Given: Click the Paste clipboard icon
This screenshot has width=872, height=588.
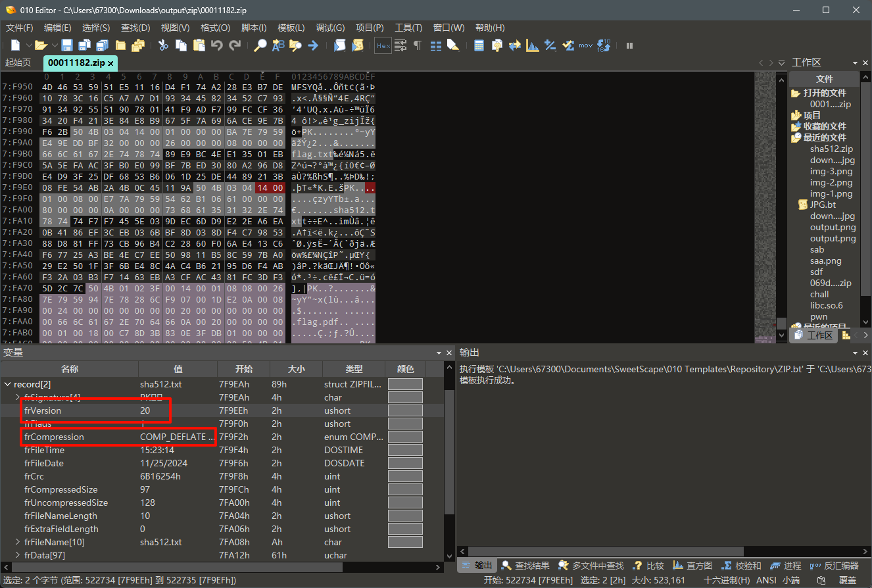Looking at the screenshot, I should (x=199, y=45).
